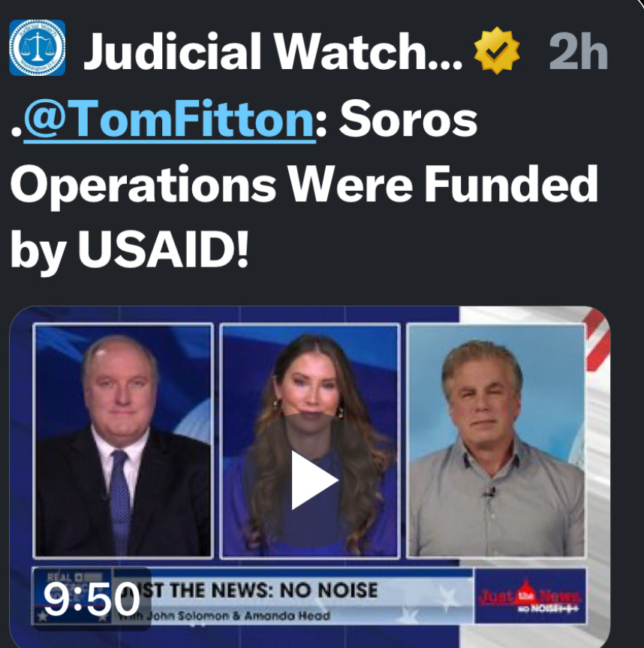The width and height of the screenshot is (644, 648).
Task: Click the scales of justice emblem in the avatar
Action: pos(38,47)
